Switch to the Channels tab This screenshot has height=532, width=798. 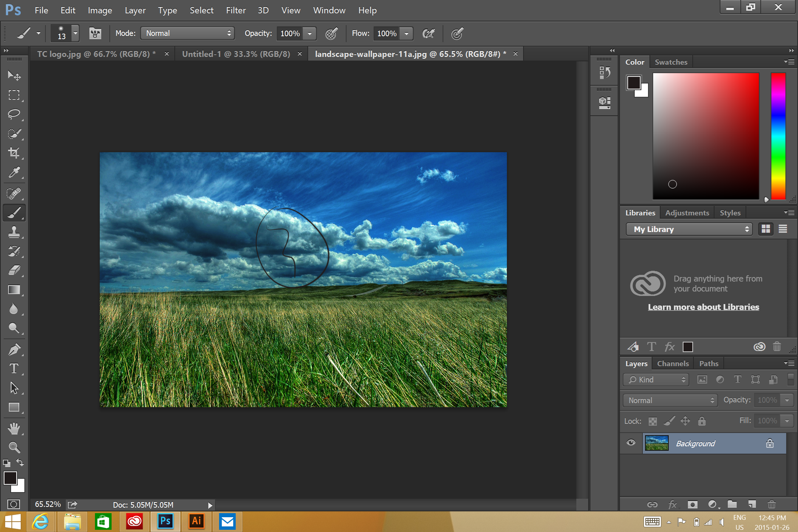point(673,364)
